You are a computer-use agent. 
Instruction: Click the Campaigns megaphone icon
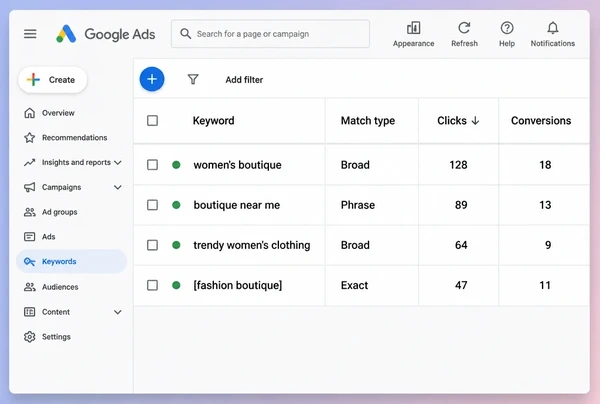(29, 187)
